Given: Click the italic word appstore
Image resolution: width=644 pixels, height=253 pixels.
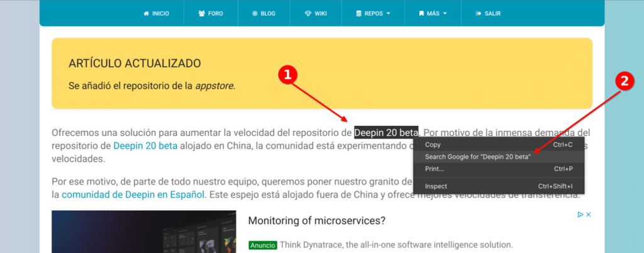Looking at the screenshot, I should pyautogui.click(x=214, y=87).
